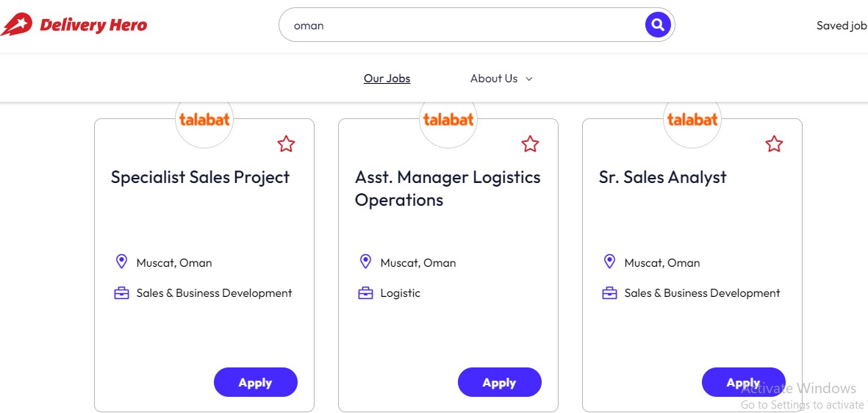Click talabat logo on Specialist Sales Project card

(x=204, y=120)
